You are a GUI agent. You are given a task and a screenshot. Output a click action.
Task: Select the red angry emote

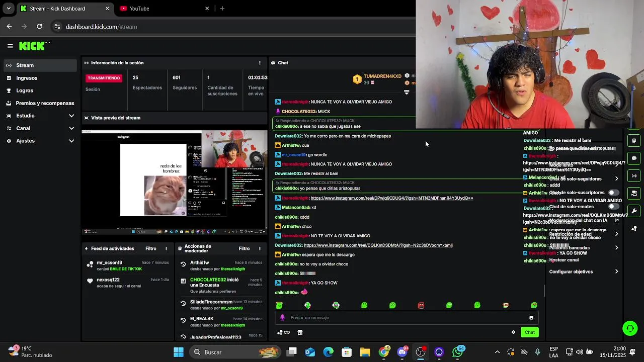[421, 305]
